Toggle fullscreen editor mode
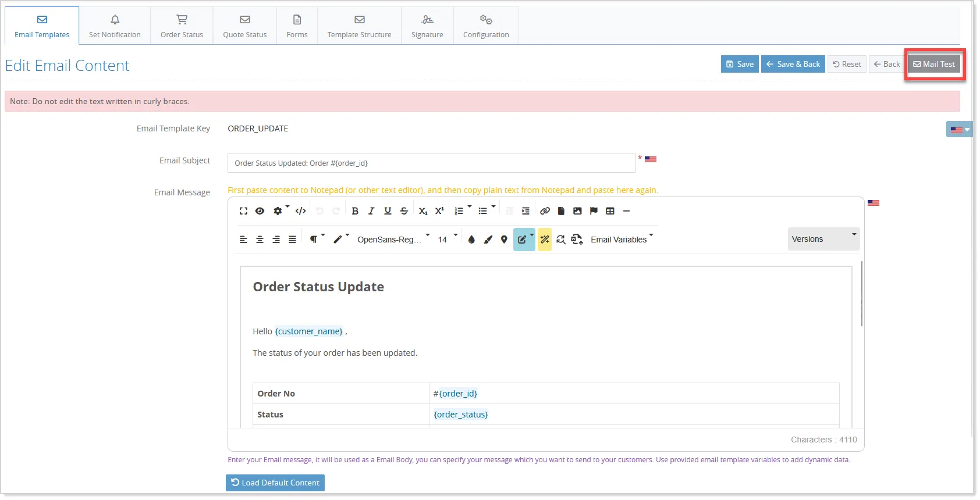This screenshot has height=500, width=980. [x=243, y=211]
